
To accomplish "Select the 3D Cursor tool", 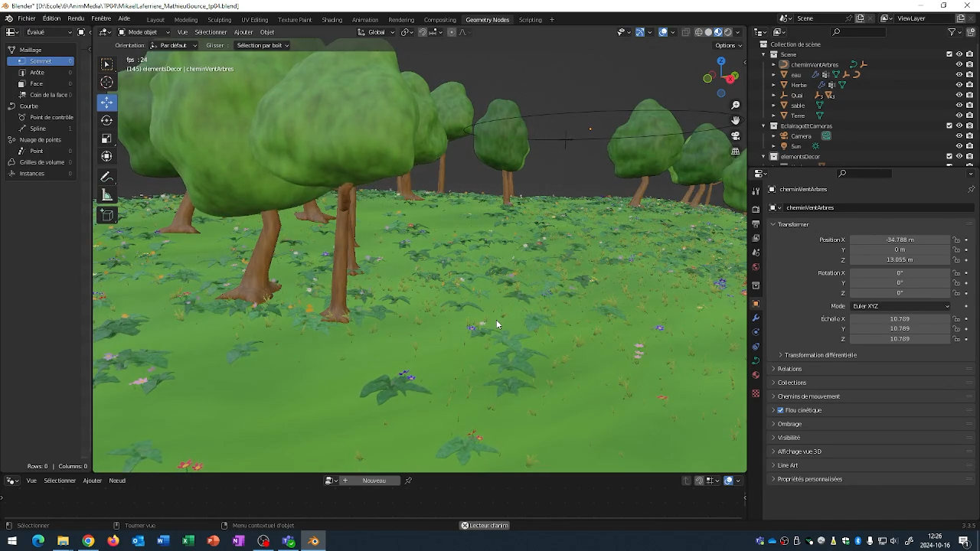I will [106, 83].
